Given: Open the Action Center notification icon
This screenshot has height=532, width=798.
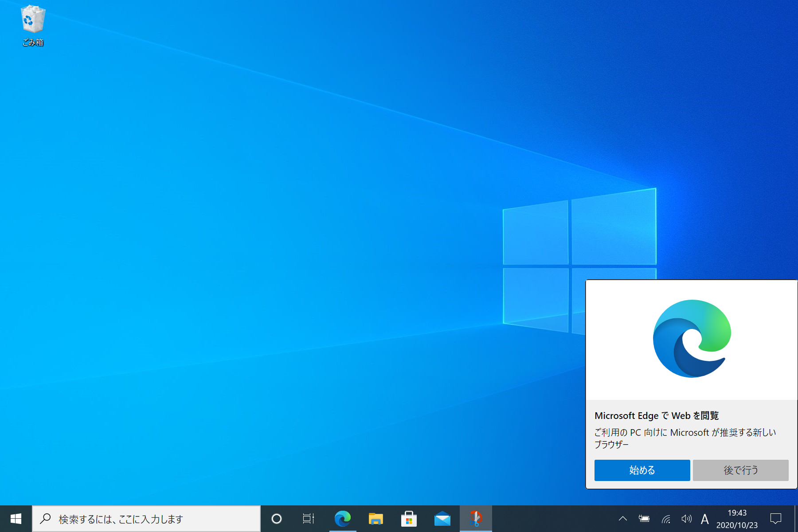Looking at the screenshot, I should [x=776, y=518].
